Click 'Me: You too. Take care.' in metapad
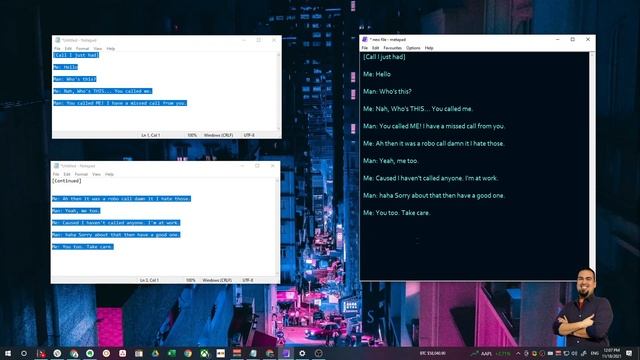The height and width of the screenshot is (360, 640). click(x=396, y=213)
